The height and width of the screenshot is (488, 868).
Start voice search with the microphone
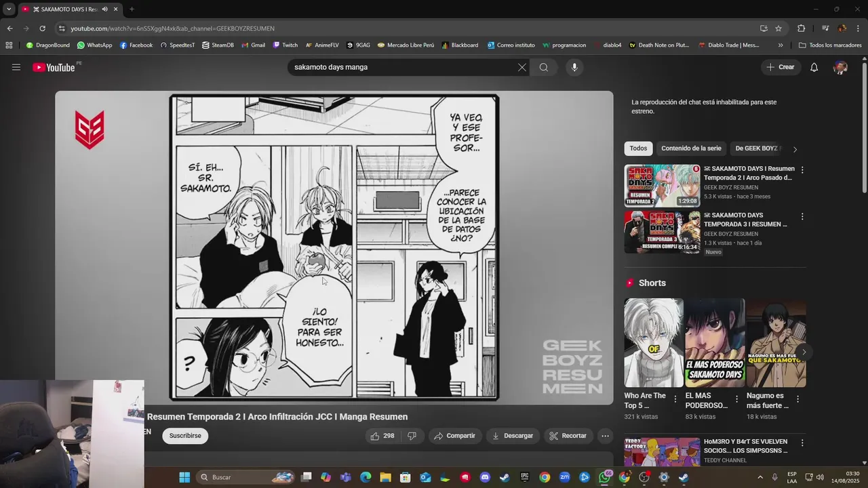(574, 67)
